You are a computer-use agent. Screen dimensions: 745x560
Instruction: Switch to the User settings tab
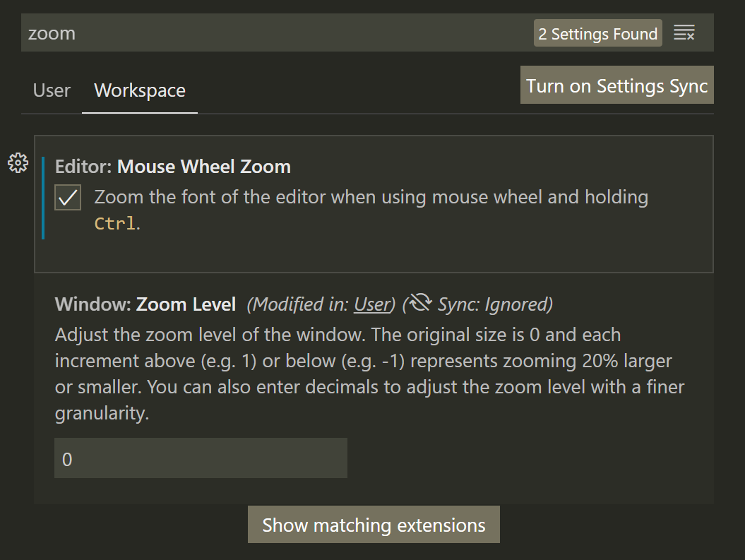pyautogui.click(x=50, y=90)
